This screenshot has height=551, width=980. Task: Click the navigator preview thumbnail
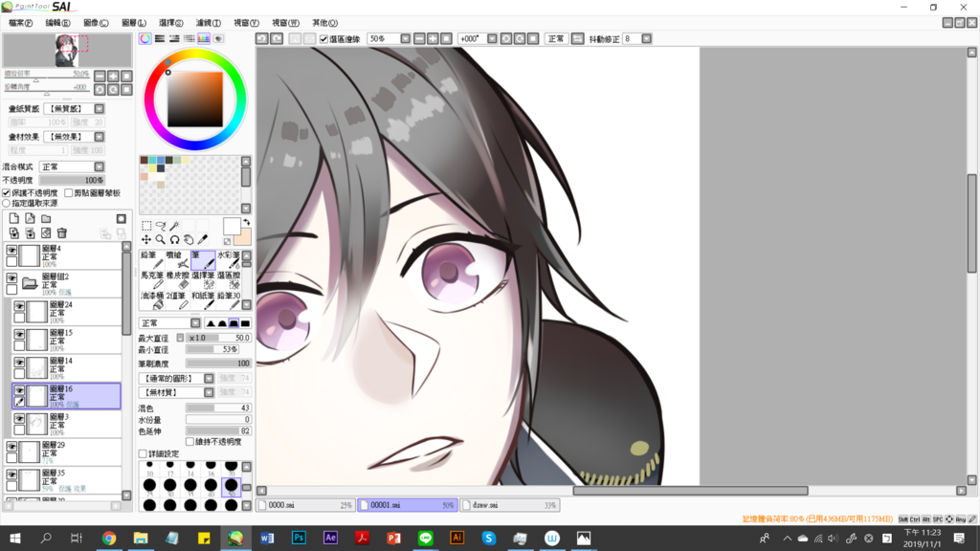[x=67, y=51]
